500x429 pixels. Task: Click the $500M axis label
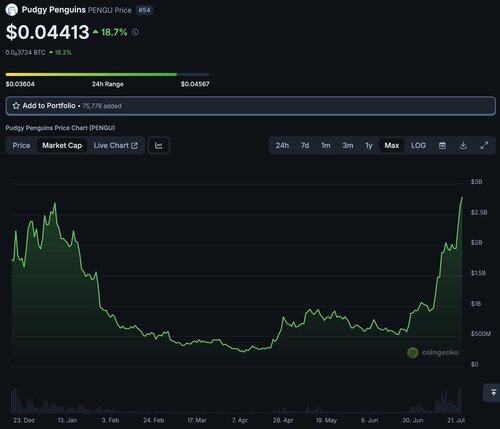pos(481,334)
